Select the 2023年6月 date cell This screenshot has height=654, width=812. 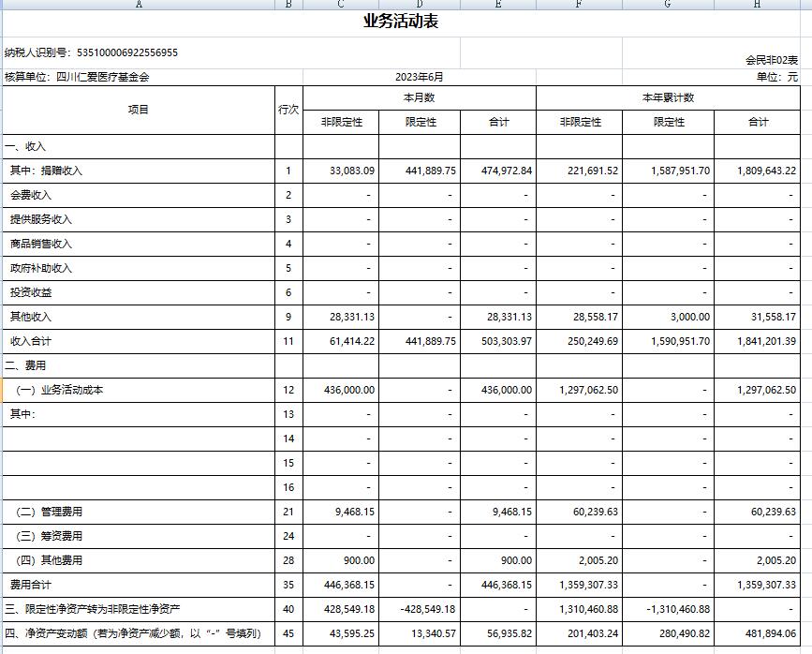tap(420, 77)
